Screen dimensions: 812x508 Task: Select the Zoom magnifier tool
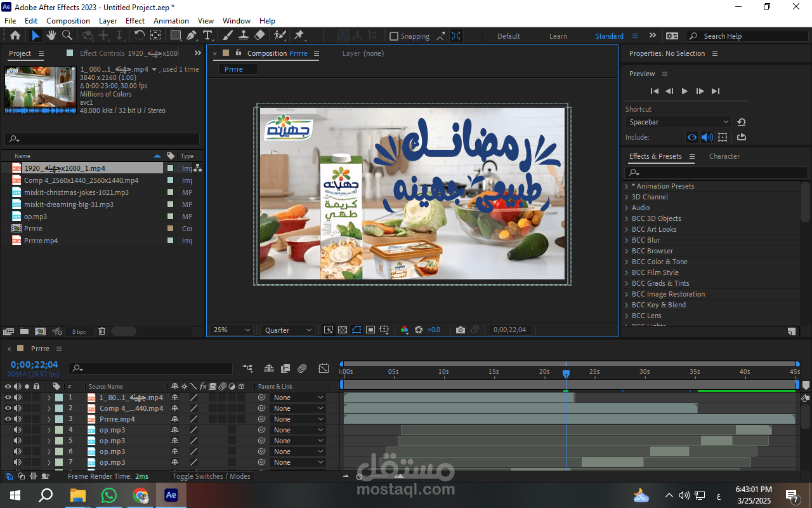pos(67,36)
